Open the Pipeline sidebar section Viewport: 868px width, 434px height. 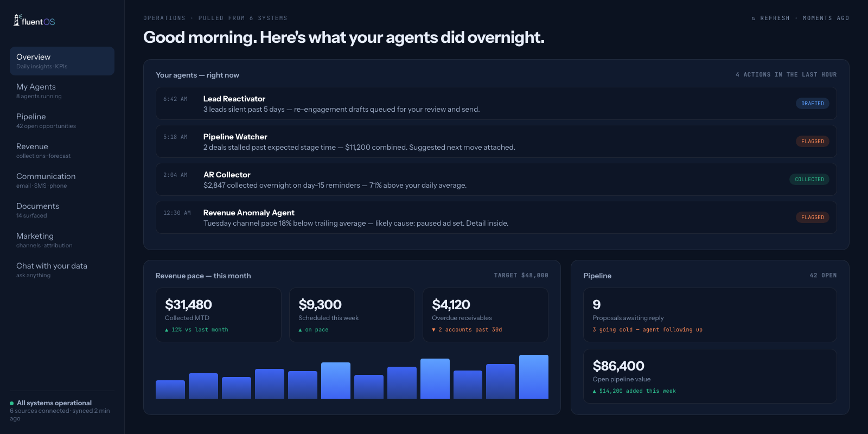[62, 120]
